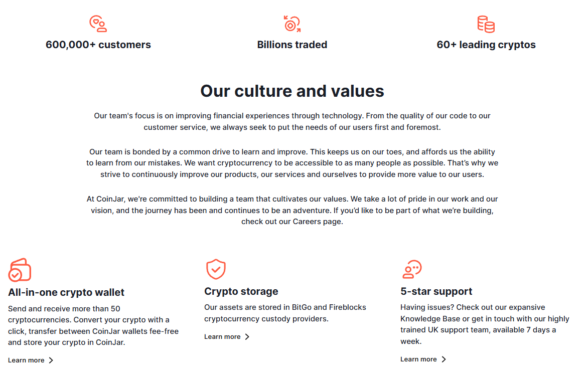This screenshot has width=588, height=376.
Task: Click the stacked coins cryptos icon
Action: pos(486,24)
